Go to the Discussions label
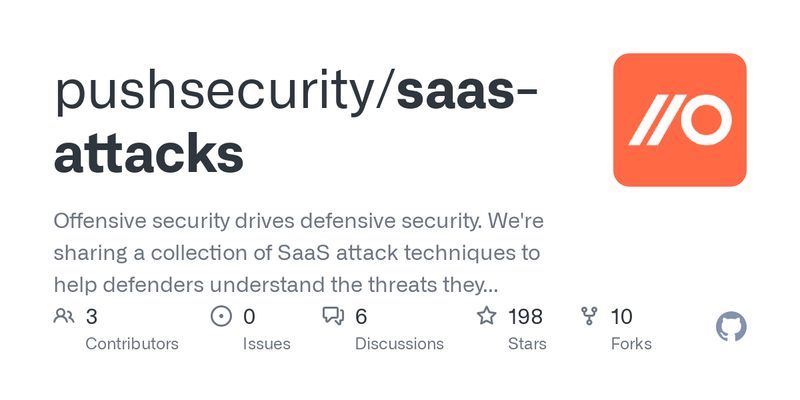Viewport: 800px width, 400px height. click(x=399, y=344)
